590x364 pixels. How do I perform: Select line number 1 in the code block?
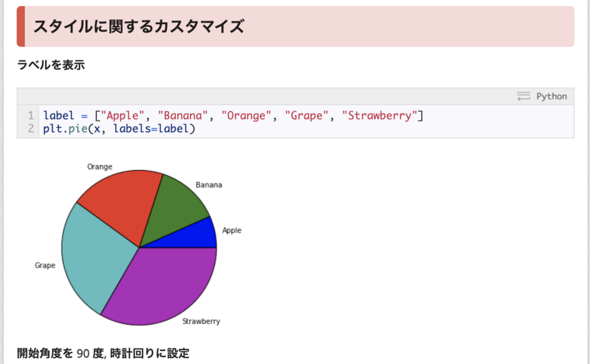point(30,115)
